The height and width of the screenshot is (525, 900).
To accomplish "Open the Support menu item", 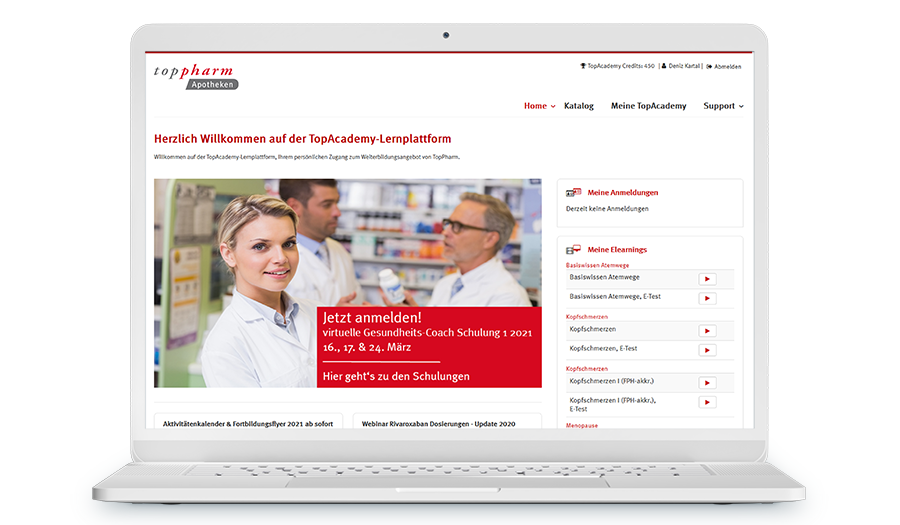I will 719,106.
